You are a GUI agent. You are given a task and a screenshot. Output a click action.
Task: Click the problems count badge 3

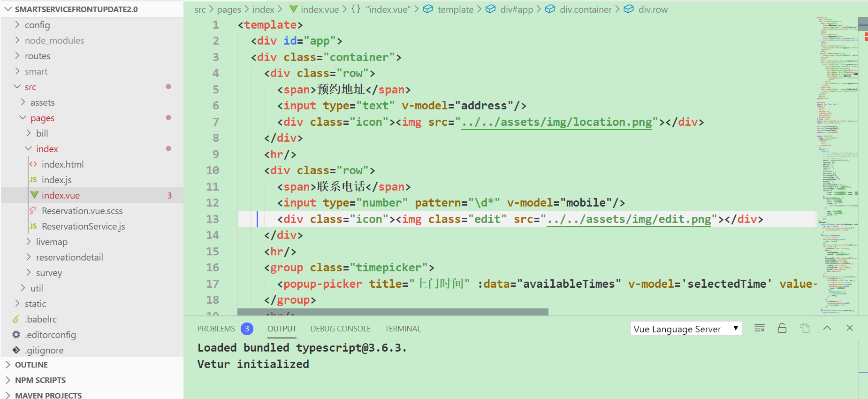tap(247, 329)
